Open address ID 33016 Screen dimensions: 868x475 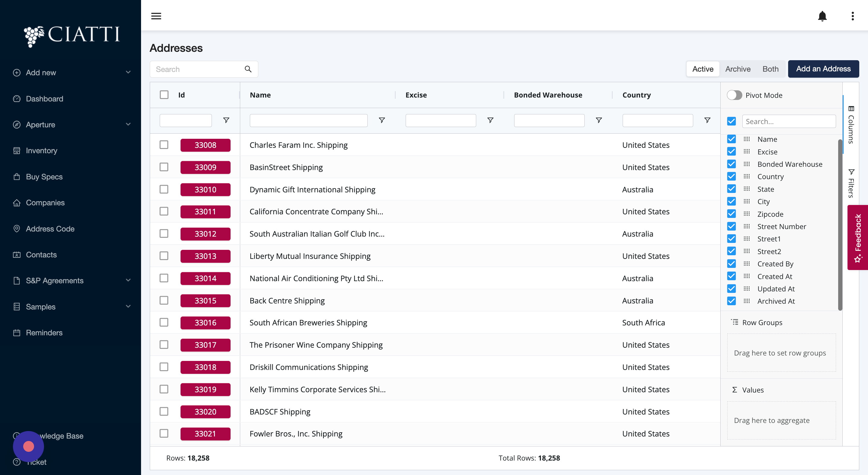coord(205,322)
